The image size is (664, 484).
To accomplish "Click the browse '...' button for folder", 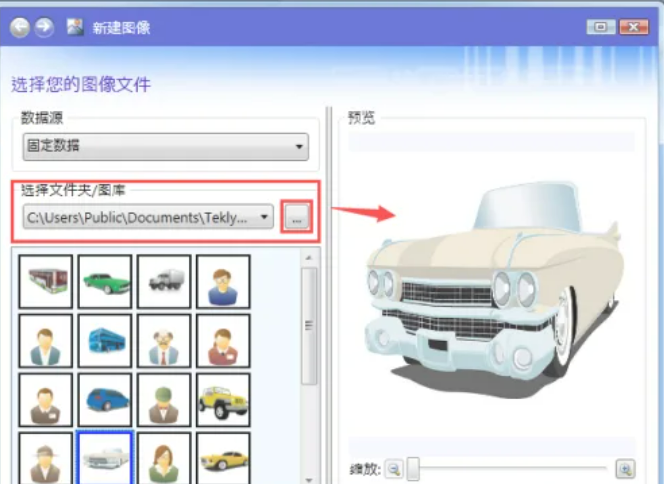I will (297, 217).
